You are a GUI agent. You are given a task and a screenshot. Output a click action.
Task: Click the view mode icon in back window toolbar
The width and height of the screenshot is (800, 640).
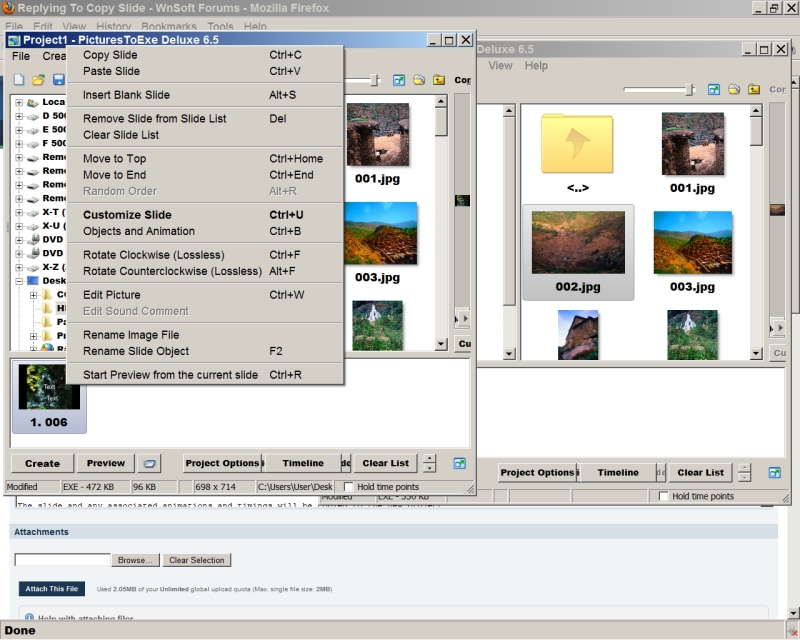click(714, 89)
